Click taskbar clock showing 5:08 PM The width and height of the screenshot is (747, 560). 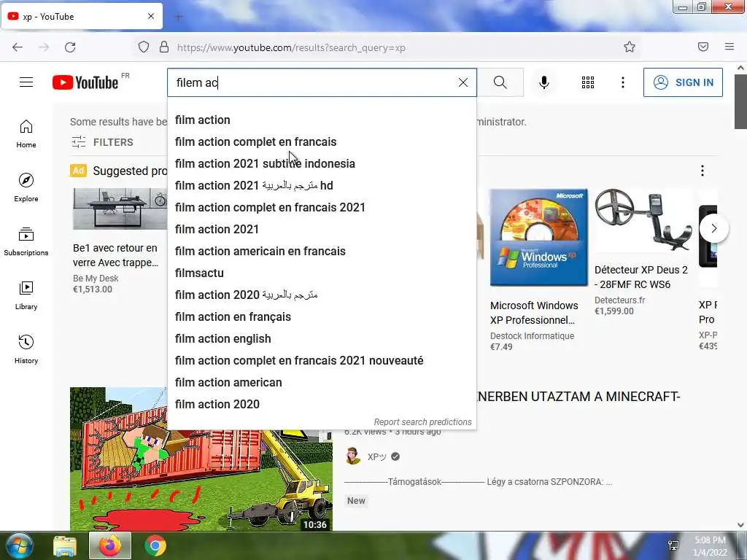(710, 546)
